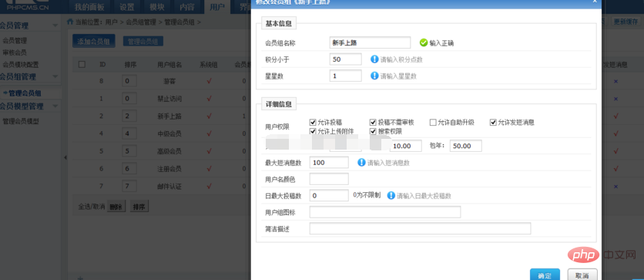Viewport: 644px width, 280px height.
Task: Click the red system-group checkmark in 新手上路 row
Action: pos(209,116)
